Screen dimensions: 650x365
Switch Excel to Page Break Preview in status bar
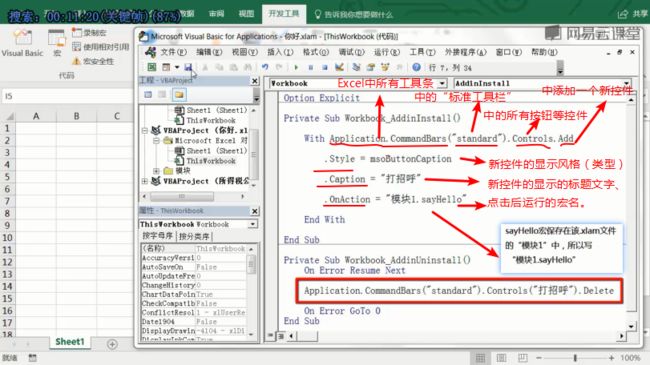point(522,358)
